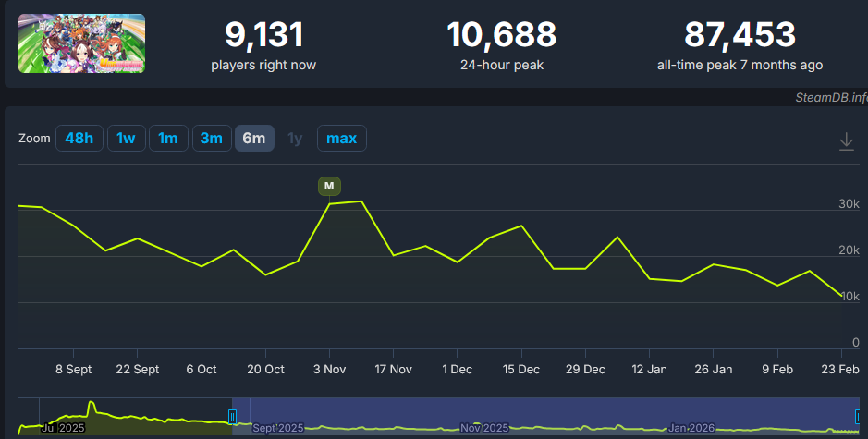Set chart zoom to 48h

pos(79,139)
